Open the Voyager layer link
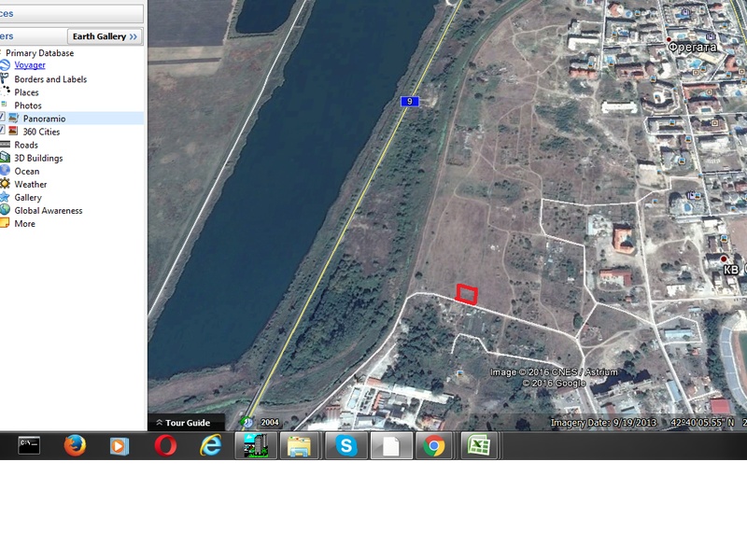The image size is (747, 560). (30, 65)
